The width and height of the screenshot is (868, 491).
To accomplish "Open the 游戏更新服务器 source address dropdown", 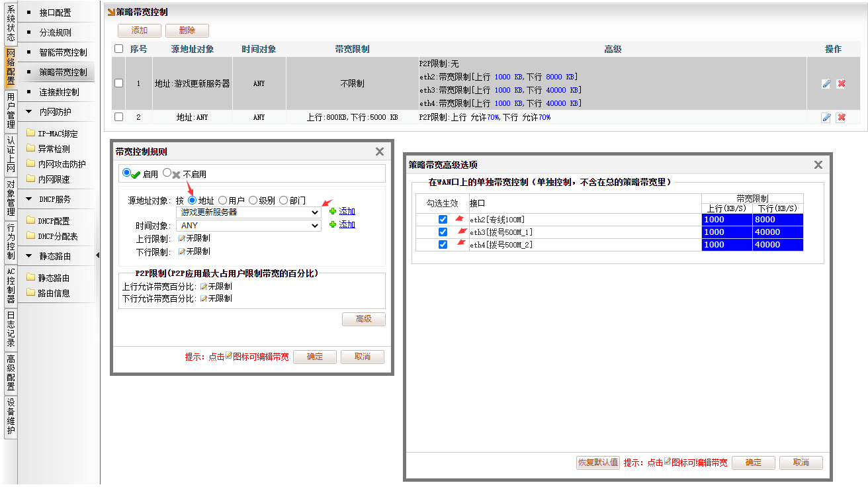I will [249, 212].
